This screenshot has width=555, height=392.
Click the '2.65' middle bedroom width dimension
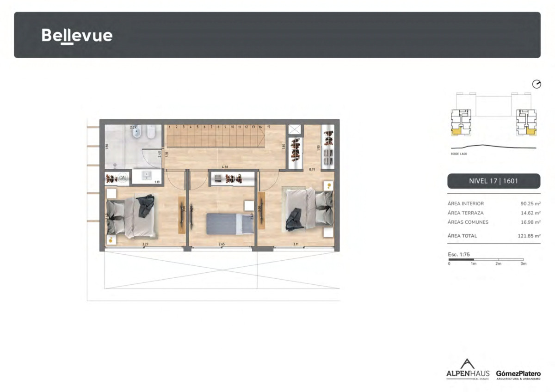[222, 244]
